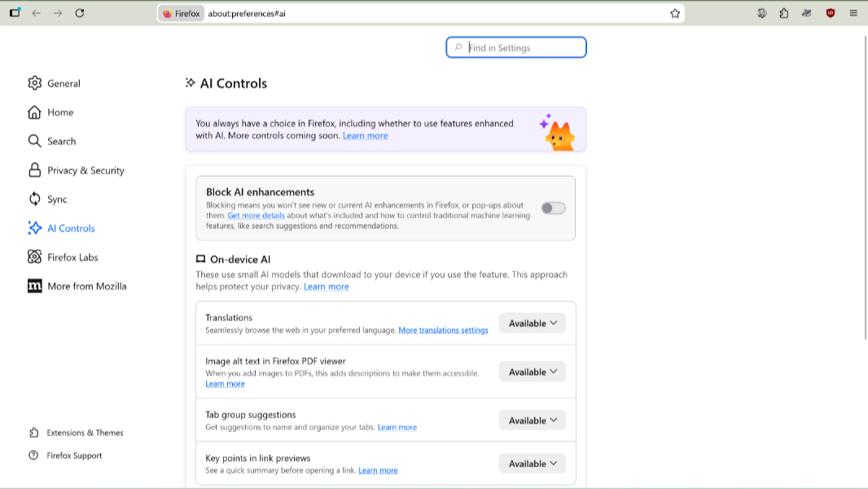Expand Tab group suggestions Available dropdown
The width and height of the screenshot is (868, 489).
[x=532, y=421]
